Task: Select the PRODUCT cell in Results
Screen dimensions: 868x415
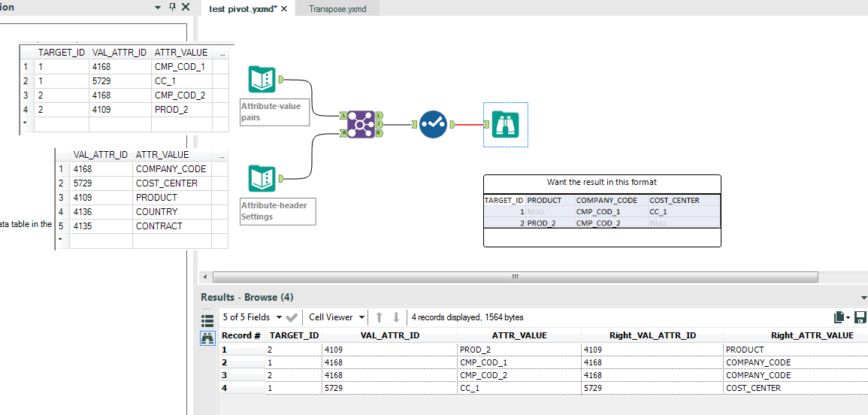Action: pyautogui.click(x=796, y=350)
